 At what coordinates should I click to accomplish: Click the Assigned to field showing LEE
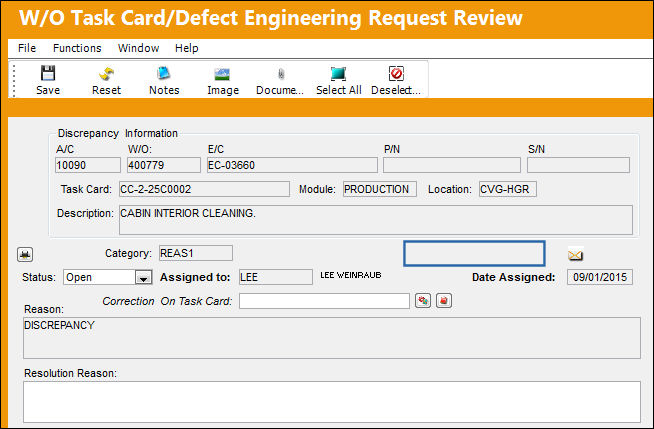click(x=276, y=277)
